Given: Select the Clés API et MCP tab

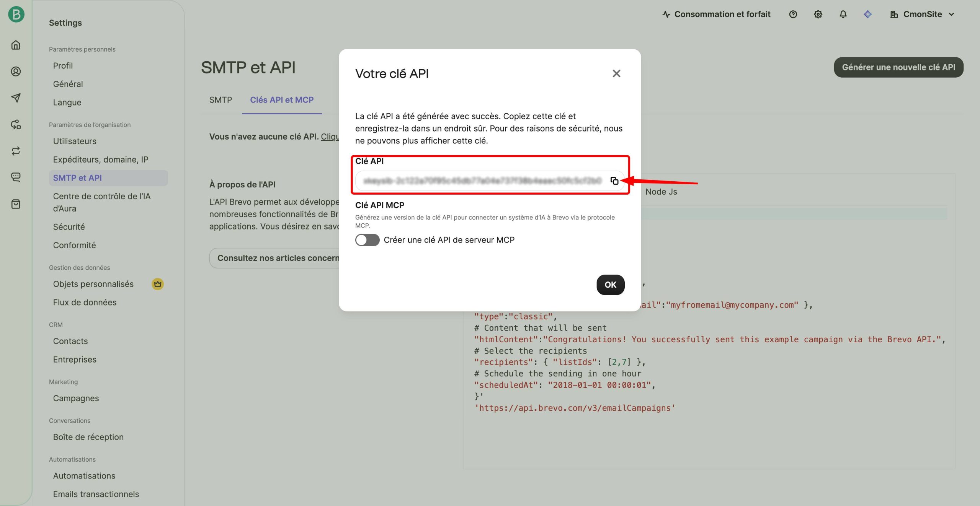Looking at the screenshot, I should pyautogui.click(x=281, y=100).
